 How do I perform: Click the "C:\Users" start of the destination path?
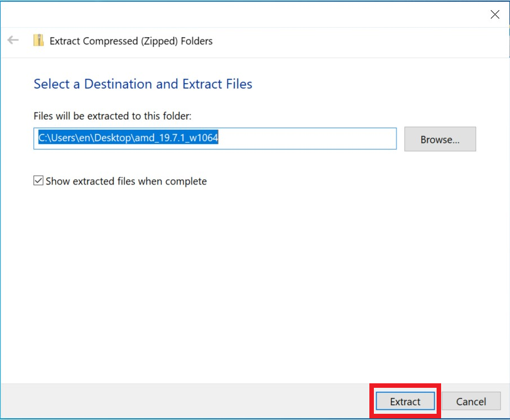[x=54, y=138]
